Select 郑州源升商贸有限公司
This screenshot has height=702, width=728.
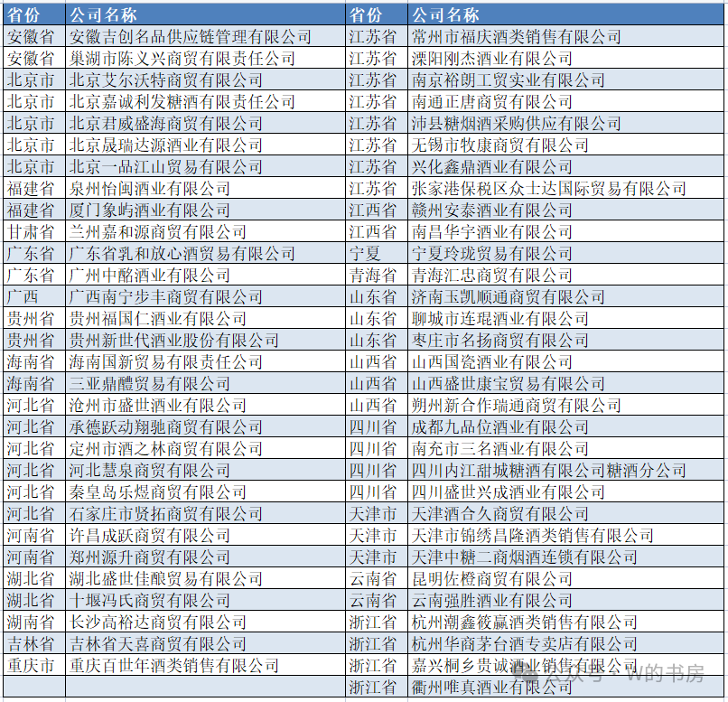(205, 557)
